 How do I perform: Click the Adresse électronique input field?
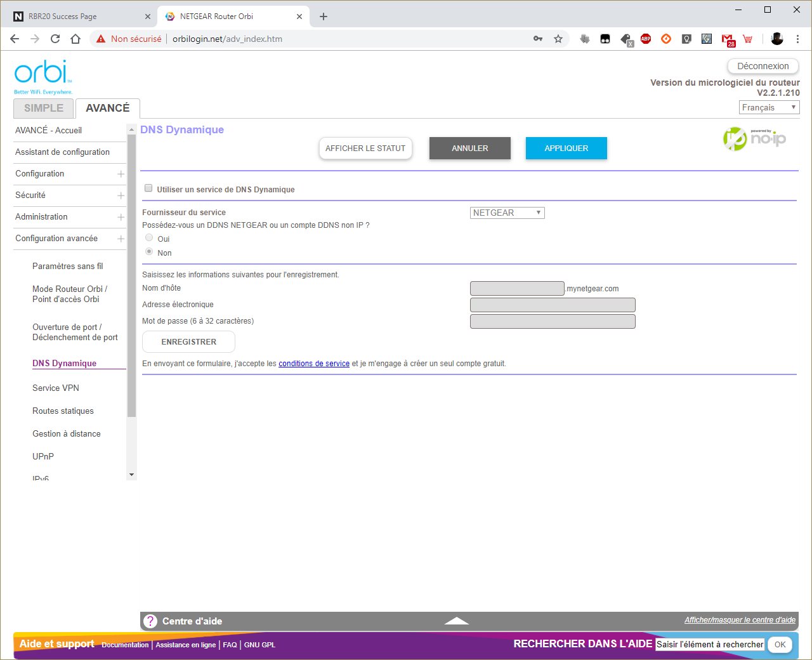pyautogui.click(x=553, y=305)
